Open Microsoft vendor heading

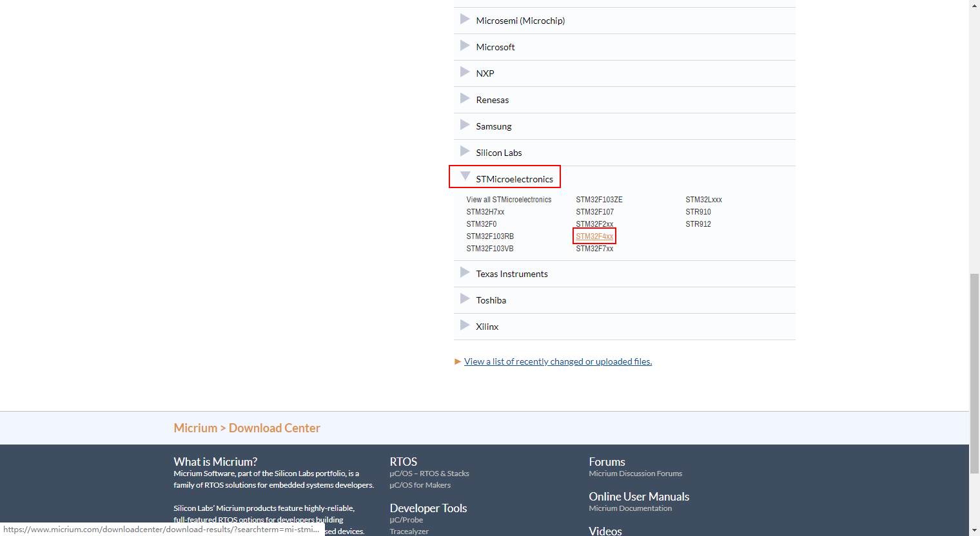tap(495, 47)
